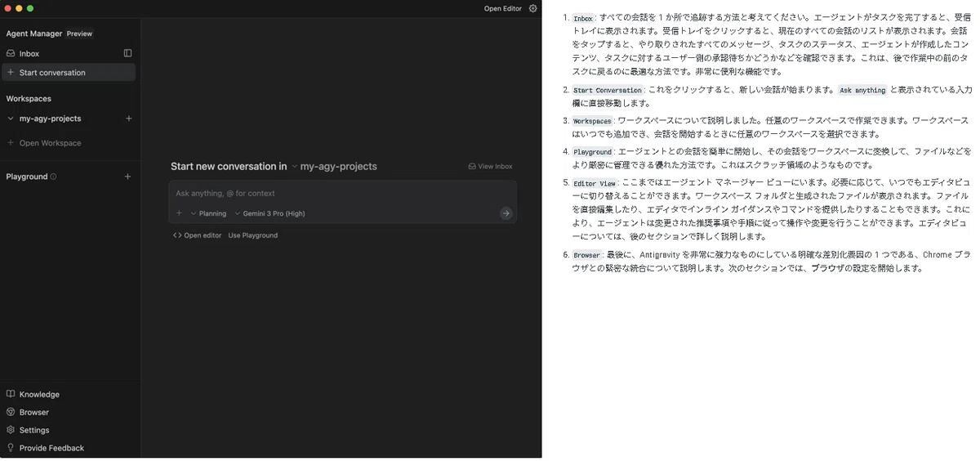The height and width of the screenshot is (461, 980).
Task: Click the Preview badge next to Agent Manager
Action: [x=80, y=34]
